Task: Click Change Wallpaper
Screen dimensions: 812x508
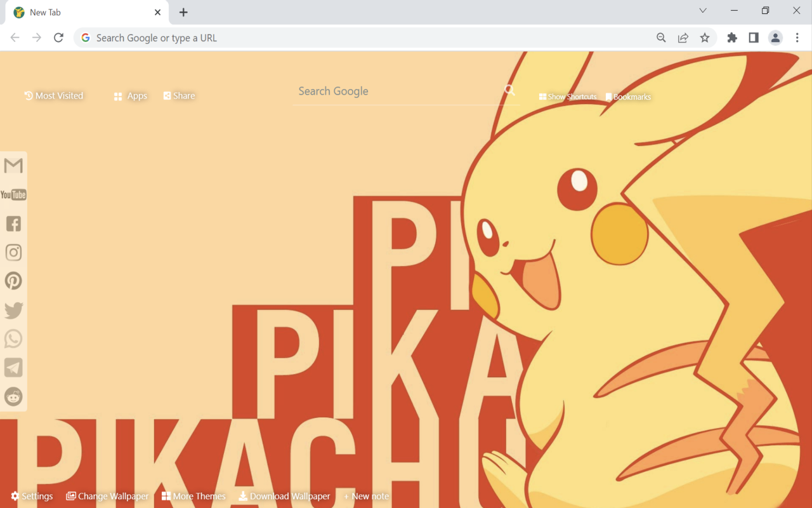Action: [107, 496]
